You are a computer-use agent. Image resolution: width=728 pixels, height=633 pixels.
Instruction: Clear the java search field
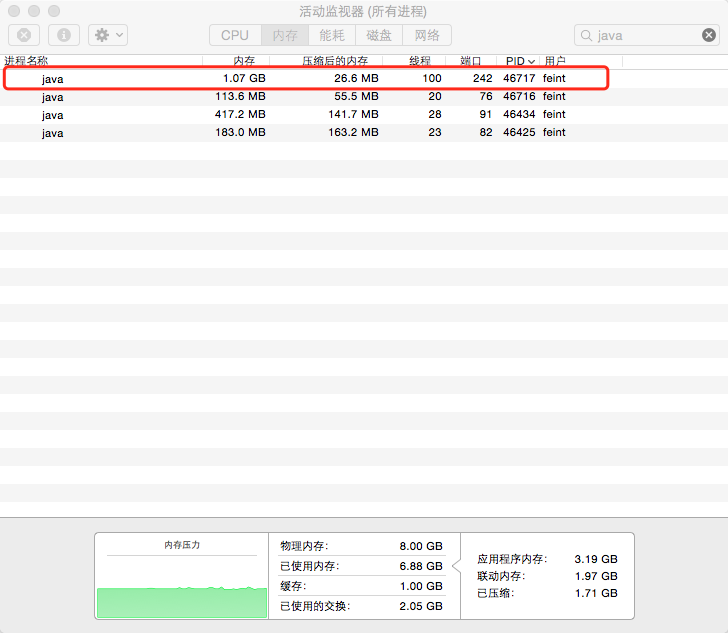pos(708,35)
